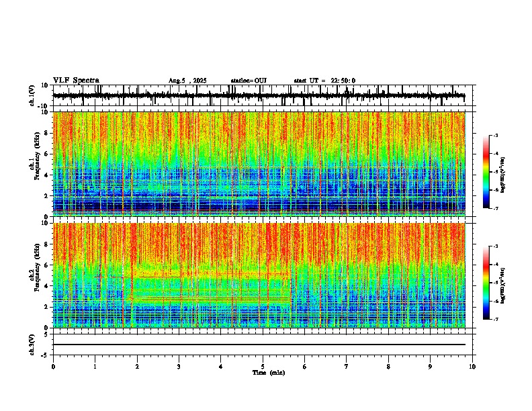The width and height of the screenshot is (532, 411).
Task: Click the "ch.3(V)" axis label
Action: point(32,345)
